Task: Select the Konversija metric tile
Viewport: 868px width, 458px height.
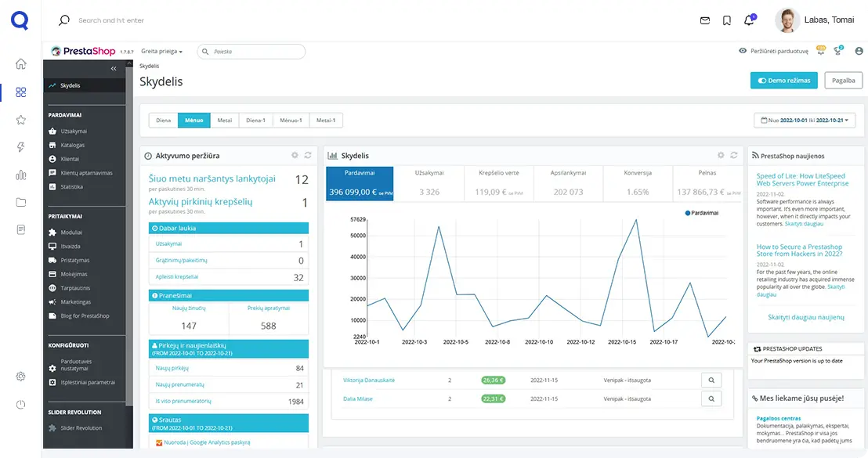Action: click(x=638, y=184)
